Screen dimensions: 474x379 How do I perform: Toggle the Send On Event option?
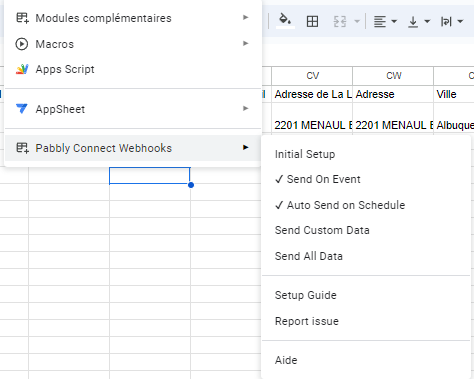tap(366, 179)
